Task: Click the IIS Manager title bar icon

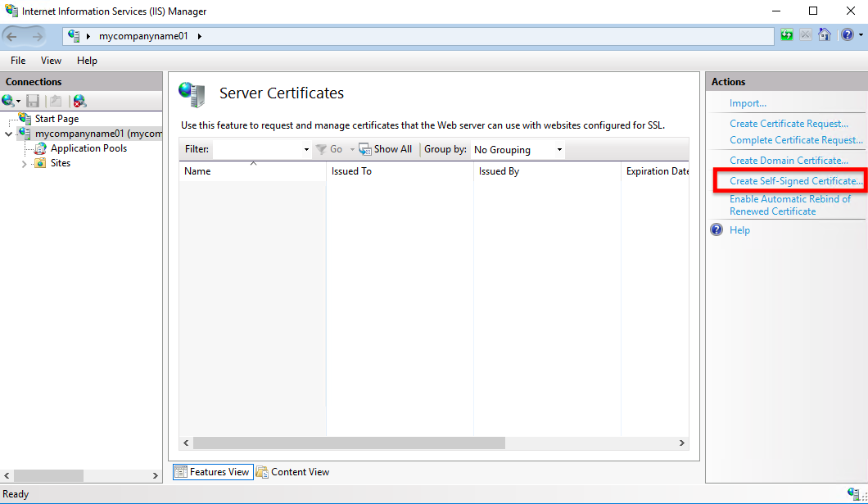Action: click(11, 11)
